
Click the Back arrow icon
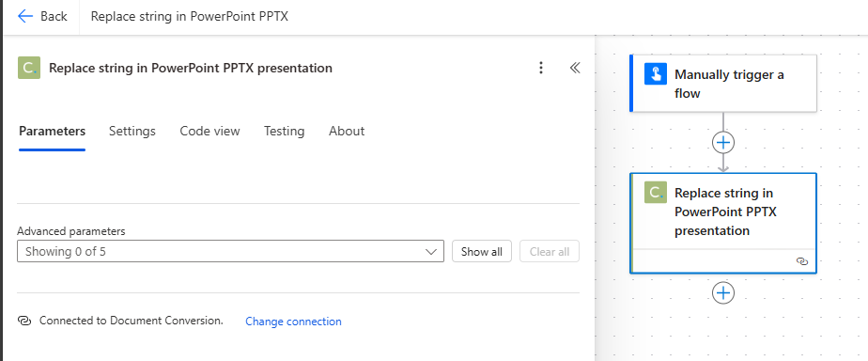pyautogui.click(x=25, y=16)
